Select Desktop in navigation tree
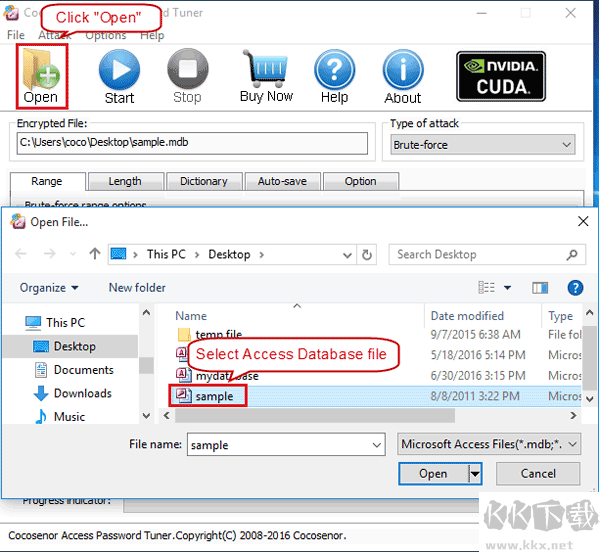The width and height of the screenshot is (600, 552). (70, 346)
